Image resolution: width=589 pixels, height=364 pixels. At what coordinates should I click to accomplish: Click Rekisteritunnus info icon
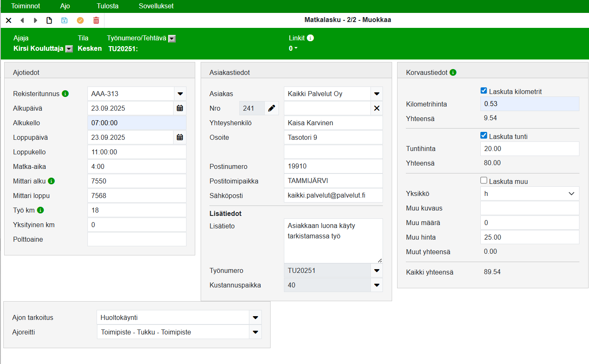coord(65,94)
